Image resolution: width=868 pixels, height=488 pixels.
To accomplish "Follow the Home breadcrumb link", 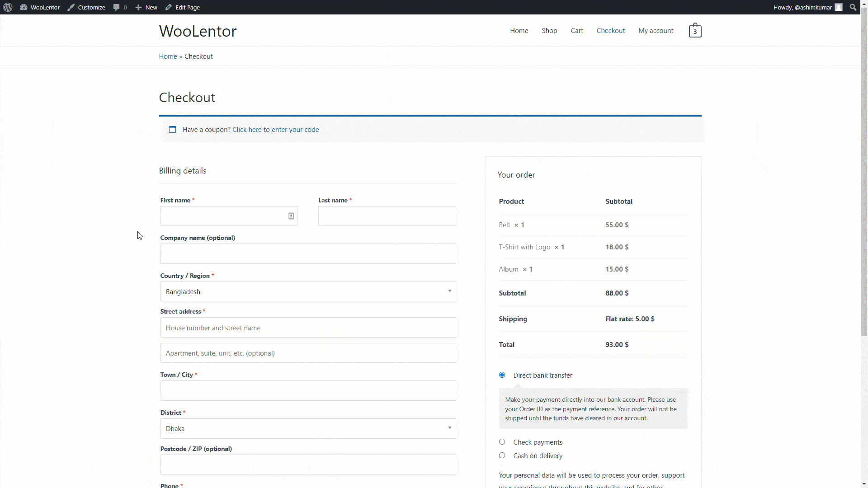I will pyautogui.click(x=168, y=56).
